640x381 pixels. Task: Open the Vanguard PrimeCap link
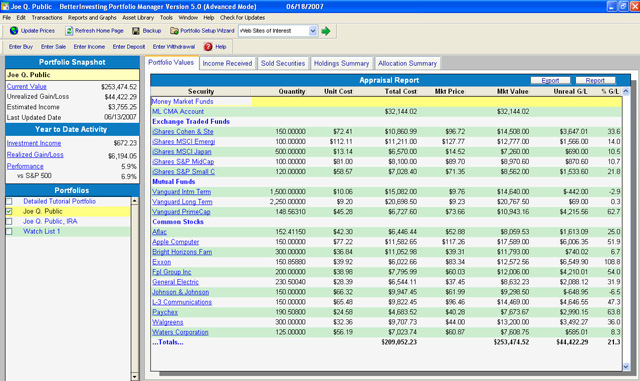click(x=181, y=212)
